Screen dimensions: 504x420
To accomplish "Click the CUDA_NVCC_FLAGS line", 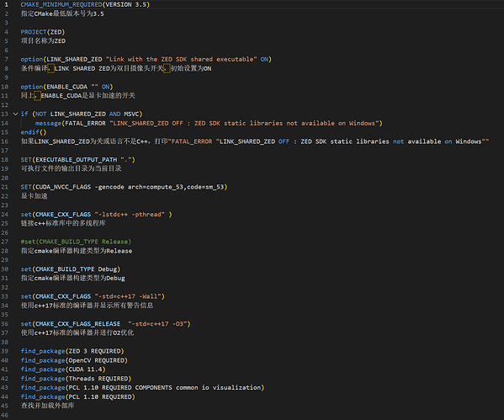I will [x=124, y=187].
